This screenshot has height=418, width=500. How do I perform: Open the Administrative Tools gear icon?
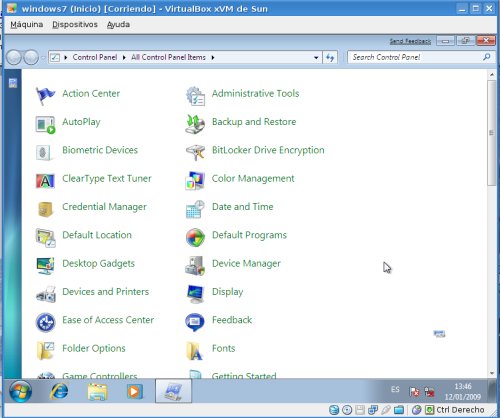tap(195, 96)
